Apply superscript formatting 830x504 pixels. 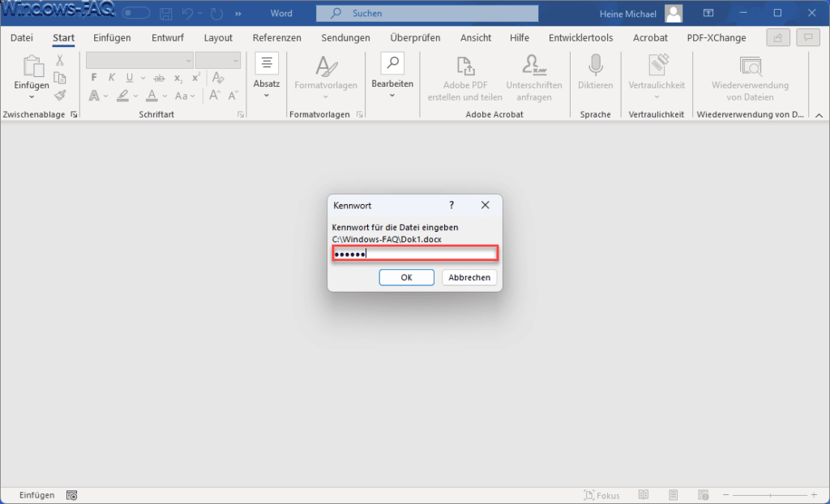(196, 78)
